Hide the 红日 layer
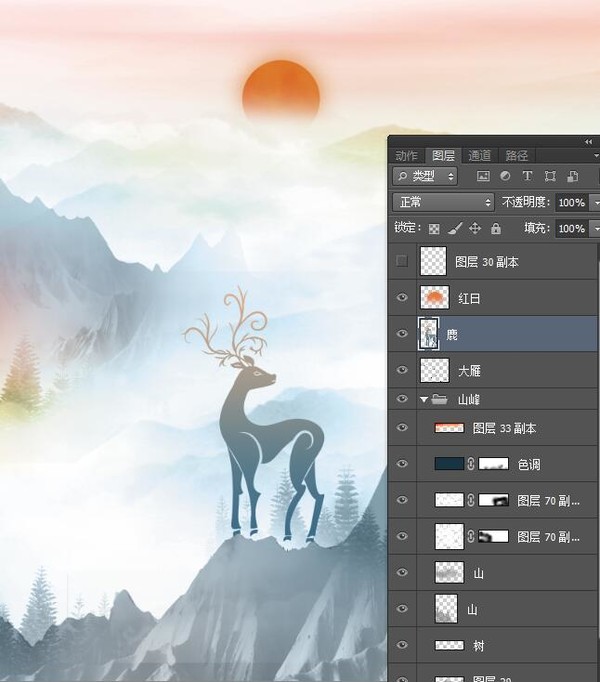This screenshot has height=682, width=600. click(x=402, y=298)
